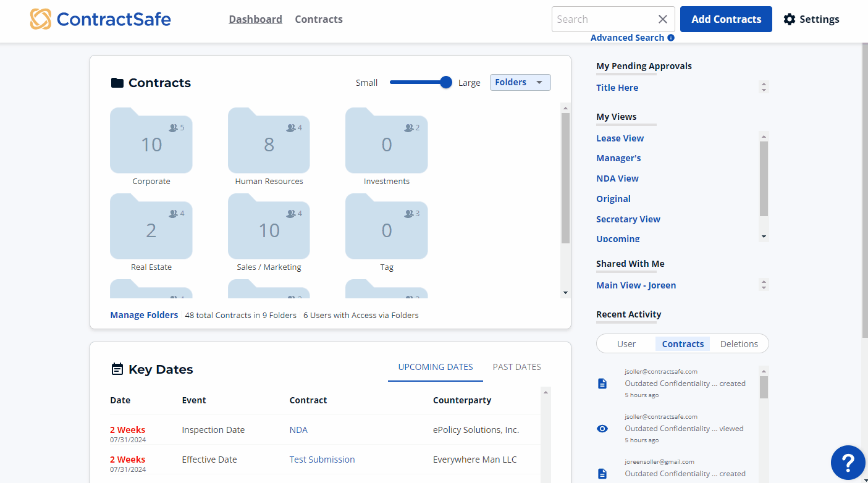Screen dimensions: 868x483
Task: Click the stepper beside Main View - Joreen
Action: [764, 285]
